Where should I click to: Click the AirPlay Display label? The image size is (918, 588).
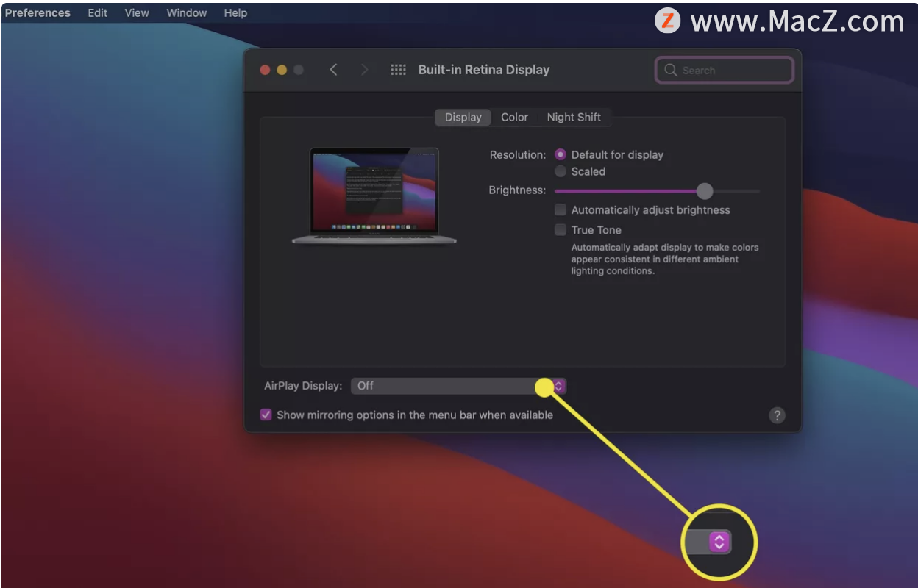(x=303, y=386)
